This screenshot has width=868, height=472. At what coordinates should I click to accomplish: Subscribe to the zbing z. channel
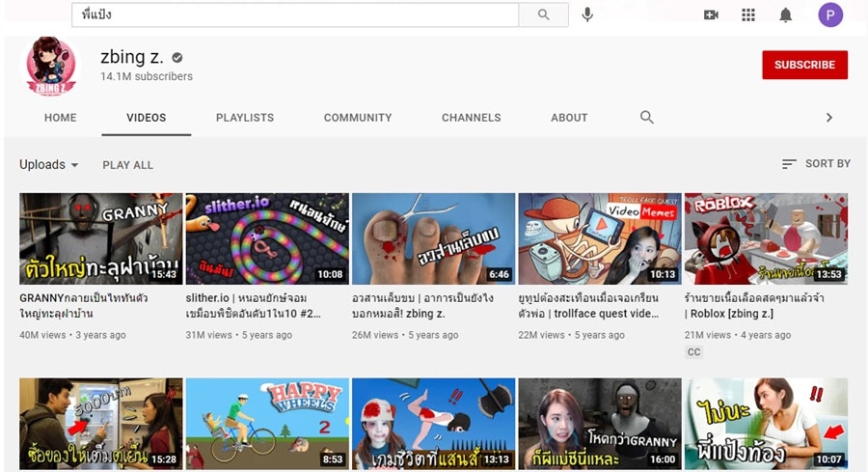tap(804, 65)
